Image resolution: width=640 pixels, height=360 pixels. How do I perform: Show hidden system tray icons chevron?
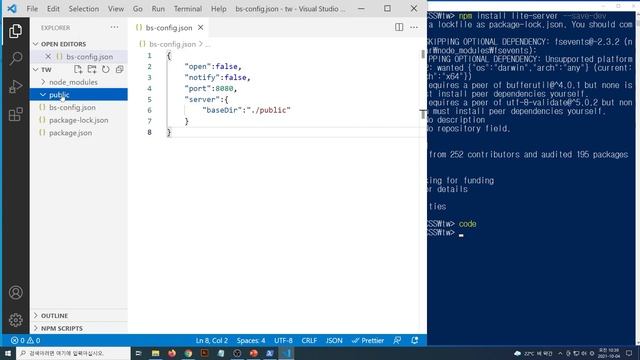click(x=560, y=353)
